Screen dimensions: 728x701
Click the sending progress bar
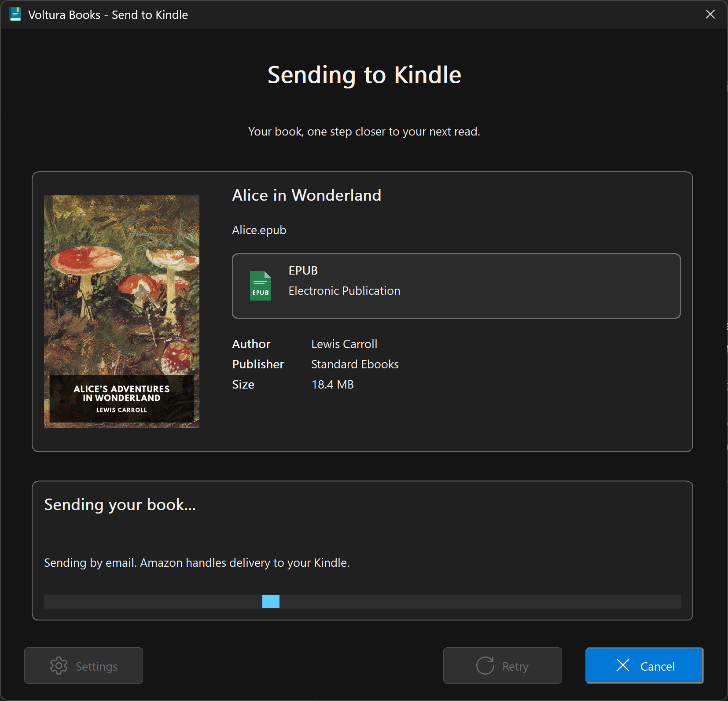point(362,601)
